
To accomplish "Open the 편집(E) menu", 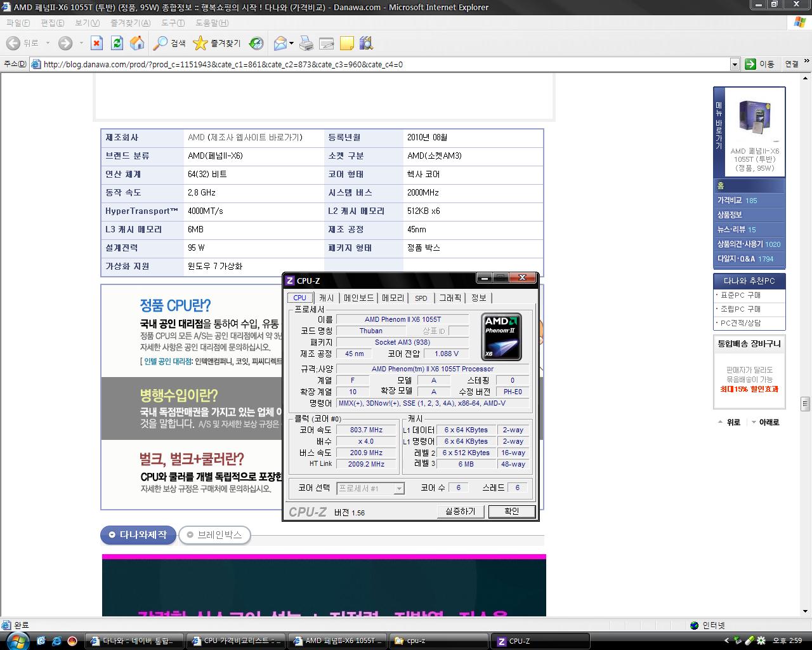I will [x=52, y=23].
